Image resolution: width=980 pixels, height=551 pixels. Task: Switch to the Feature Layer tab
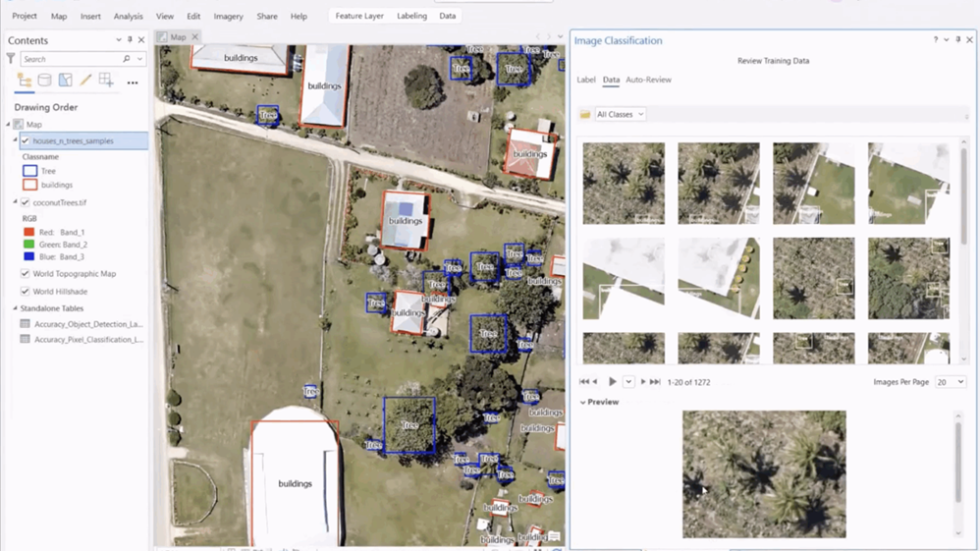click(359, 16)
